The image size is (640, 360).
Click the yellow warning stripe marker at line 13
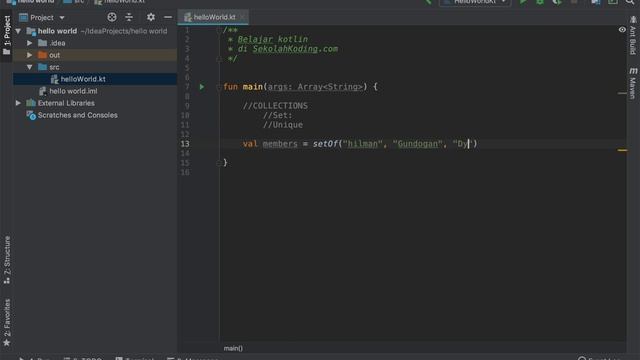[x=622, y=150]
